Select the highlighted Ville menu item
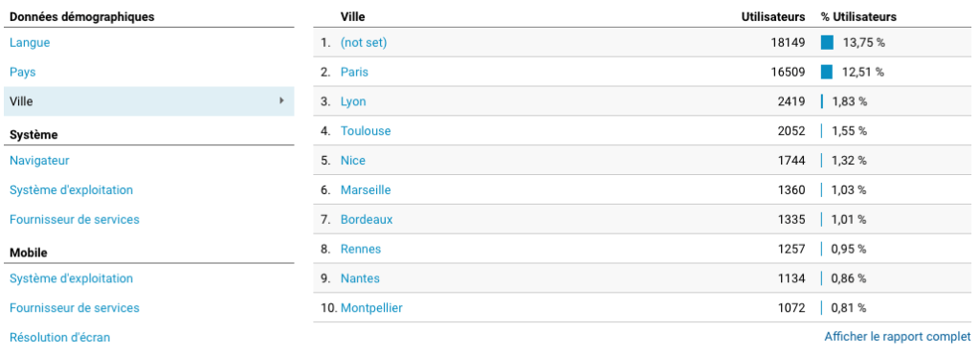Viewport: 980px width, 353px height. (148, 101)
